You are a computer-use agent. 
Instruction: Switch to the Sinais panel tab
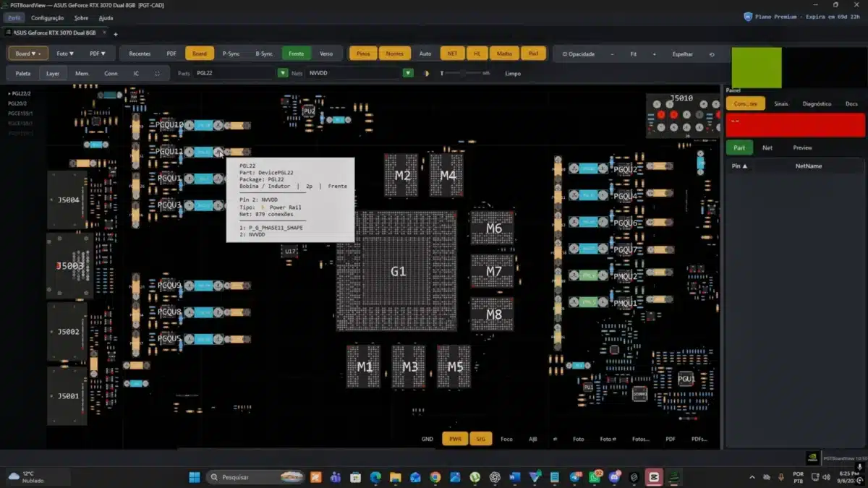(781, 104)
